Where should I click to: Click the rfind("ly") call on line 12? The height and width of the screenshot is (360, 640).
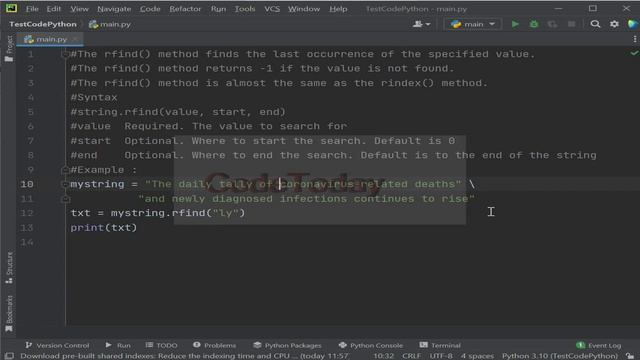[x=208, y=213]
